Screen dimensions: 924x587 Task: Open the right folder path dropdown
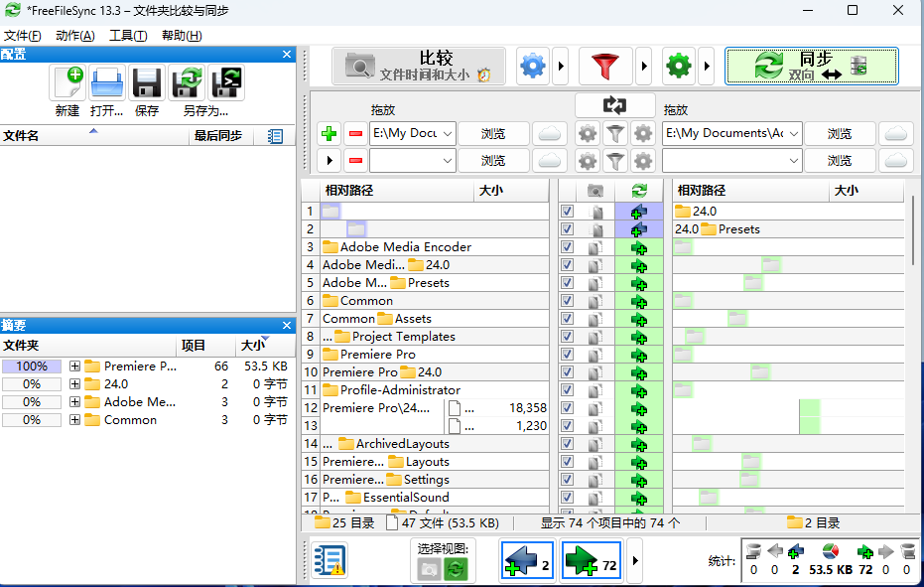tap(794, 134)
